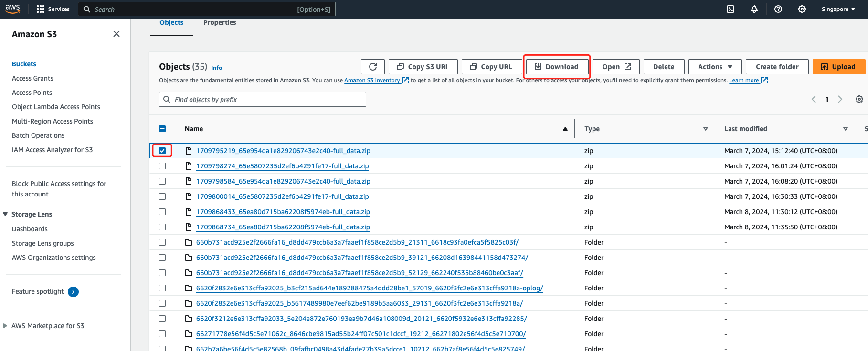Go to previous page of objects

814,99
